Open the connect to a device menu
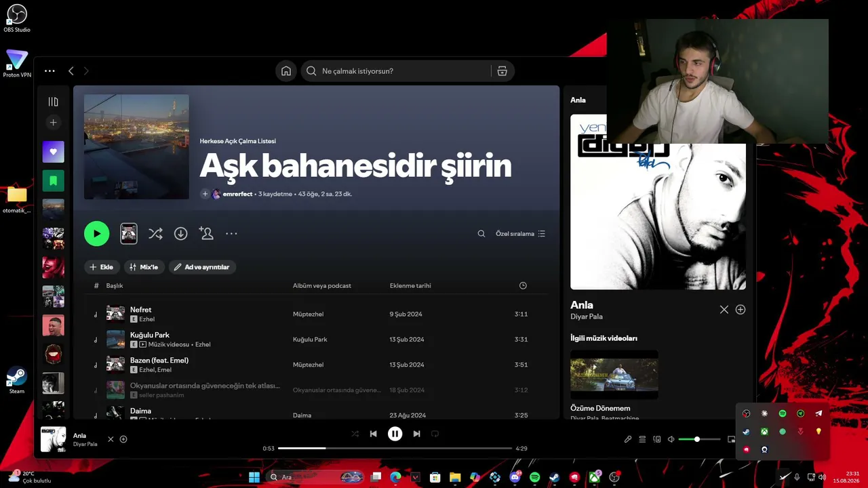The image size is (868, 488). (x=656, y=439)
